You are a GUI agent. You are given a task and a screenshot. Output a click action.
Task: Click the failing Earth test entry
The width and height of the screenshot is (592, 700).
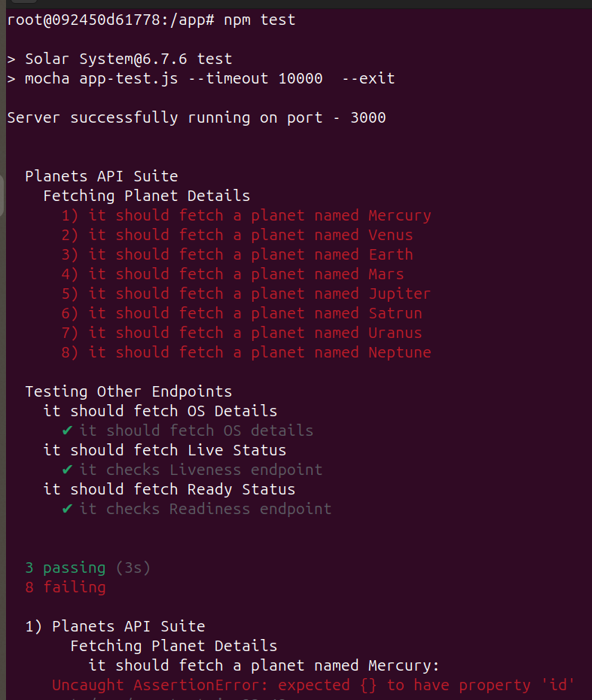pyautogui.click(x=237, y=254)
